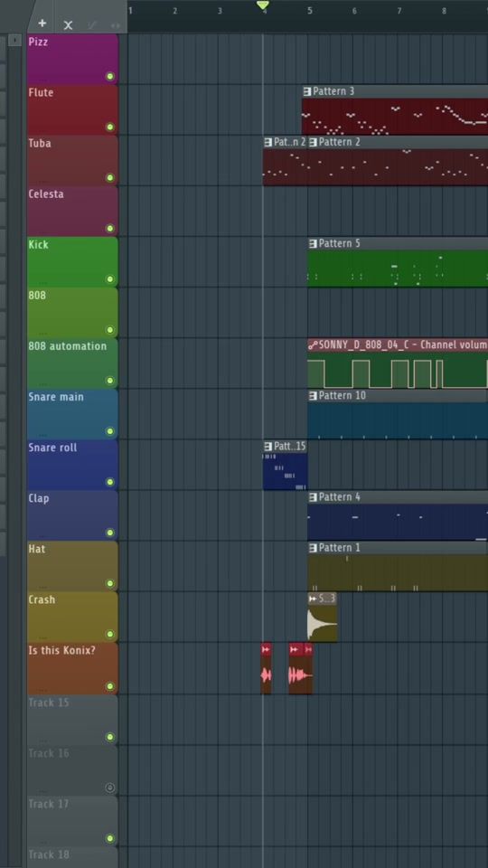488x868 pixels.
Task: Select the Clap track name
Action: tap(39, 498)
